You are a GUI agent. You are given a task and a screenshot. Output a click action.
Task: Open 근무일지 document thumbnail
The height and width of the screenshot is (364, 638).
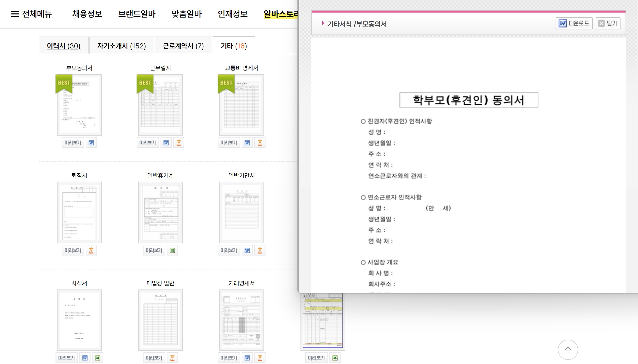pos(160,105)
